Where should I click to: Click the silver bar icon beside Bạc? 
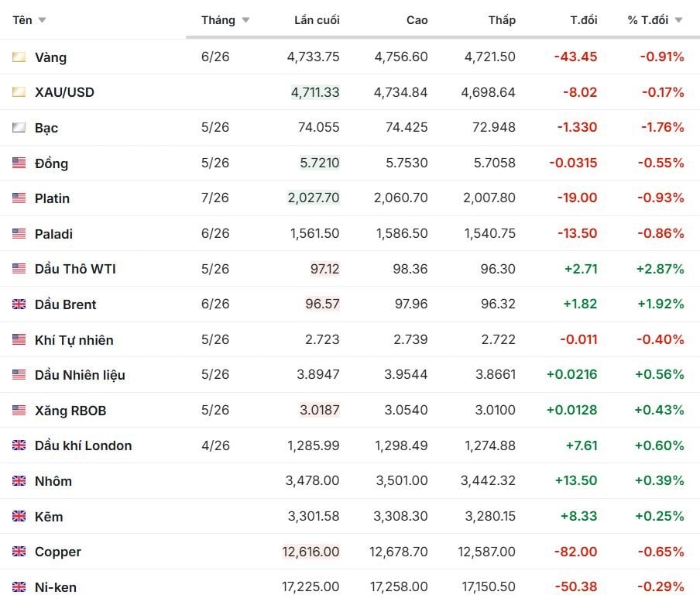tap(19, 128)
